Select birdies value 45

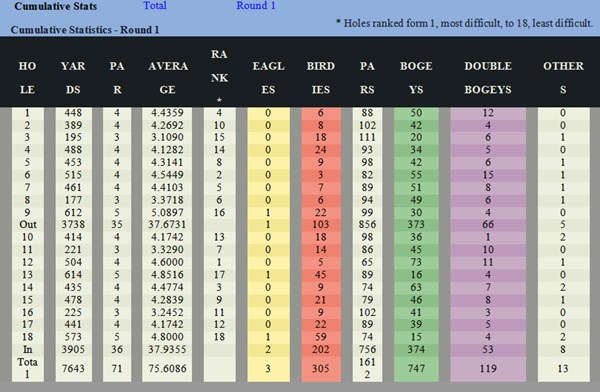click(321, 275)
